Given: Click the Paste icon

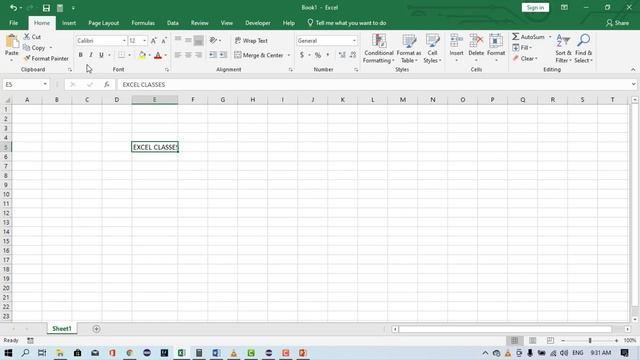Looking at the screenshot, I should pos(12,41).
